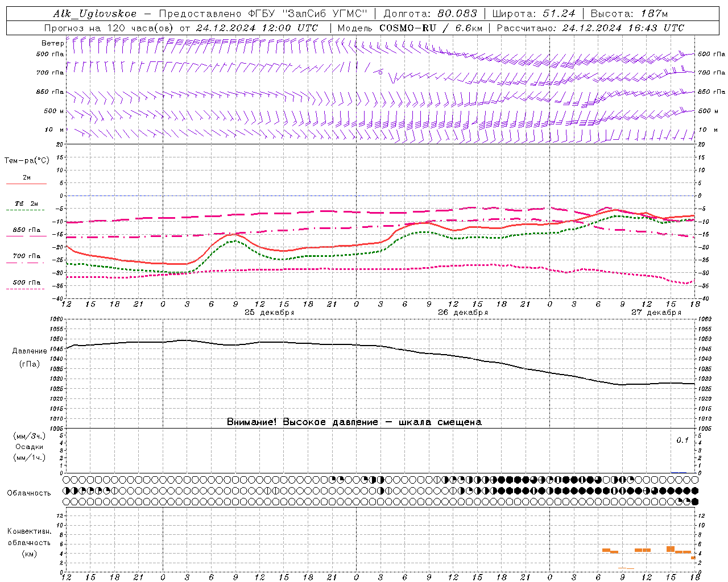Select the Долгота: 80.083 value

pyautogui.click(x=431, y=14)
